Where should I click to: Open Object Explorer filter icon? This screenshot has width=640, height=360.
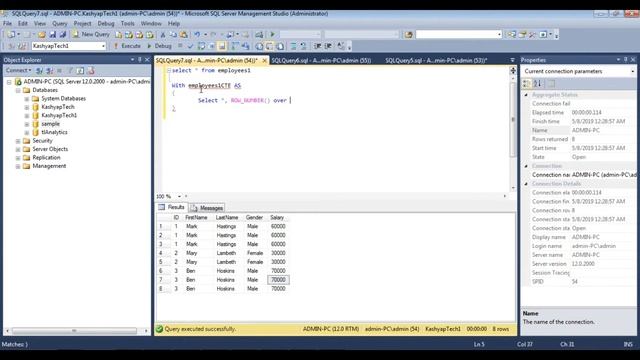coord(71,71)
